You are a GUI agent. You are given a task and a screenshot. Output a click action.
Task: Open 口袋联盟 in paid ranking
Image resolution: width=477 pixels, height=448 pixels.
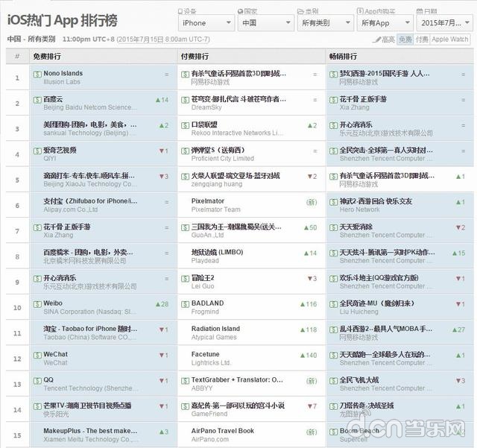[x=204, y=124]
